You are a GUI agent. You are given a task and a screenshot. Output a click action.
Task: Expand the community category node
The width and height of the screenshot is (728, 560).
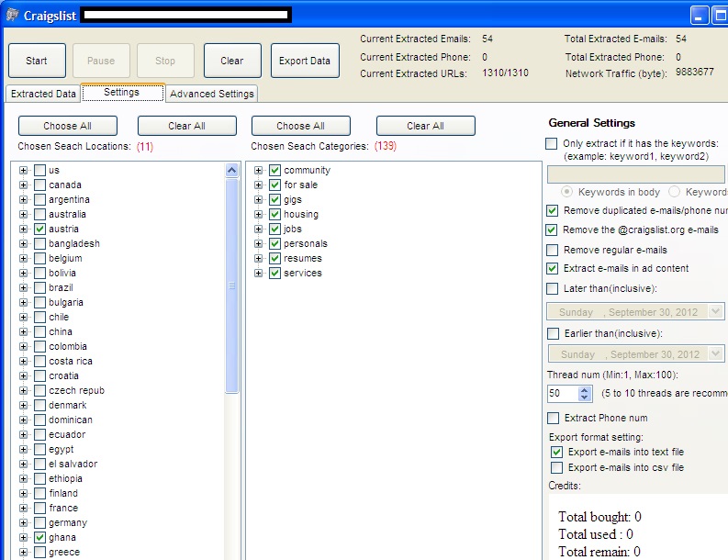tap(258, 171)
